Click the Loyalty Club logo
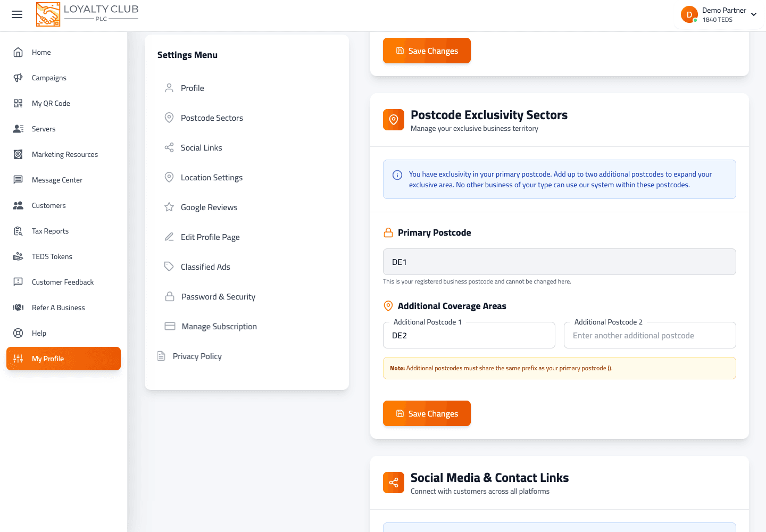 (x=87, y=14)
